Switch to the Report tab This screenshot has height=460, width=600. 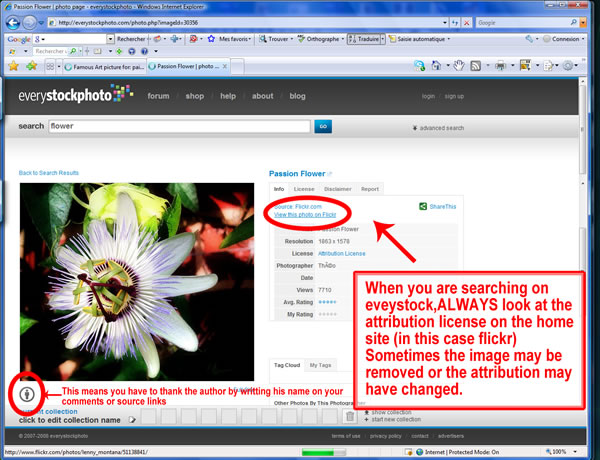pyautogui.click(x=370, y=189)
